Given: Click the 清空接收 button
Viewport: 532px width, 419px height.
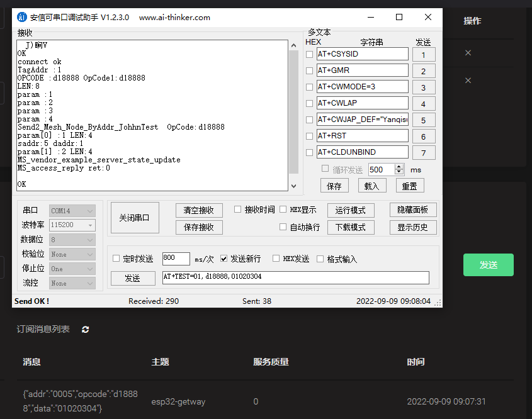Looking at the screenshot, I should click(x=199, y=210).
